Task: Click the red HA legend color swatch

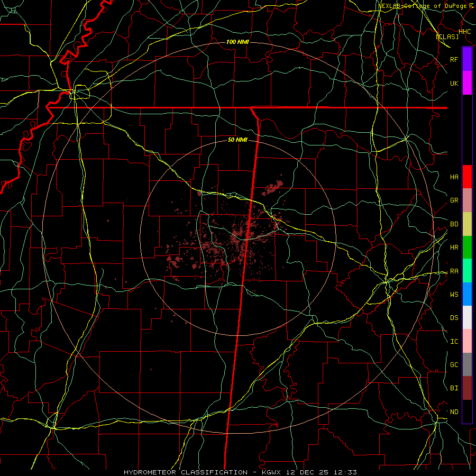Action: tap(467, 177)
